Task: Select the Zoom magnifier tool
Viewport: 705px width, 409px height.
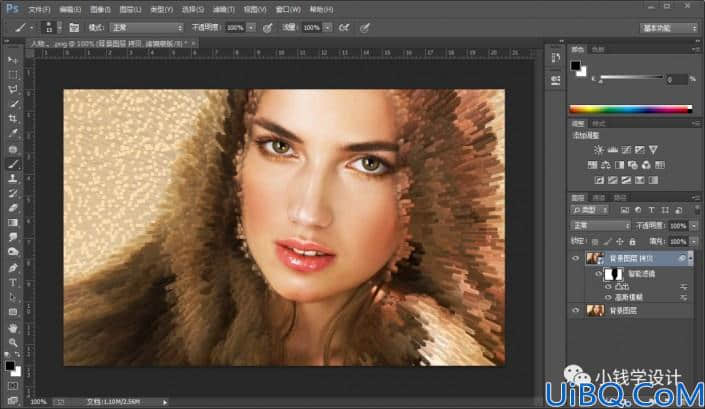Action: [13, 342]
